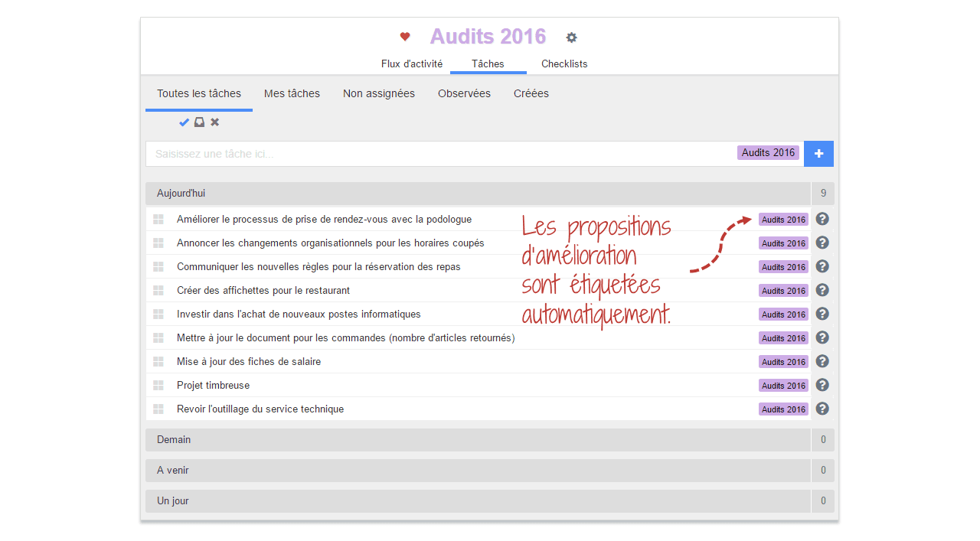The image size is (980, 541).
Task: Click grid icon of 'Améliorer le processus' task
Action: [158, 220]
